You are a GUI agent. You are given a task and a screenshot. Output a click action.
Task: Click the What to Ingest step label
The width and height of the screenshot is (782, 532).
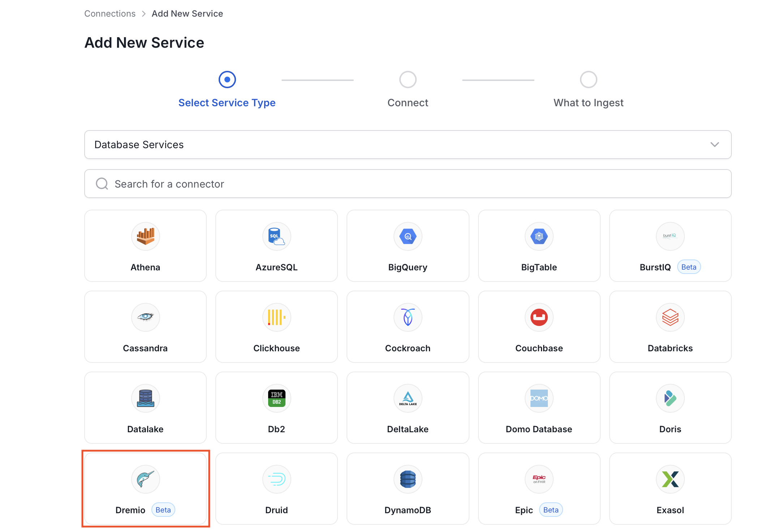coord(588,103)
